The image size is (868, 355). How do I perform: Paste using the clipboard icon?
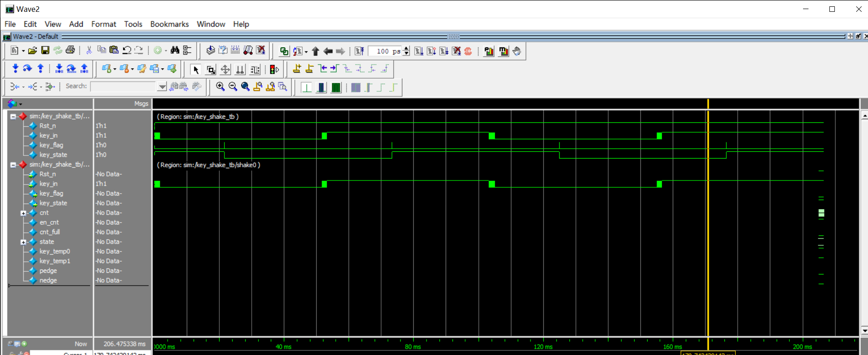(114, 50)
